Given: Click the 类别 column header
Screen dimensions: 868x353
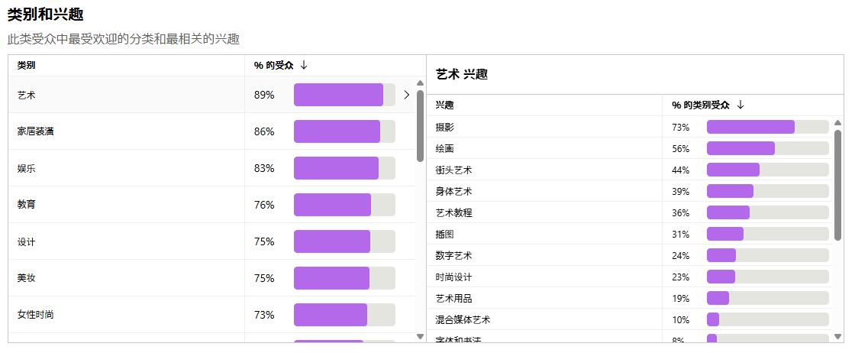Looking at the screenshot, I should [27, 66].
